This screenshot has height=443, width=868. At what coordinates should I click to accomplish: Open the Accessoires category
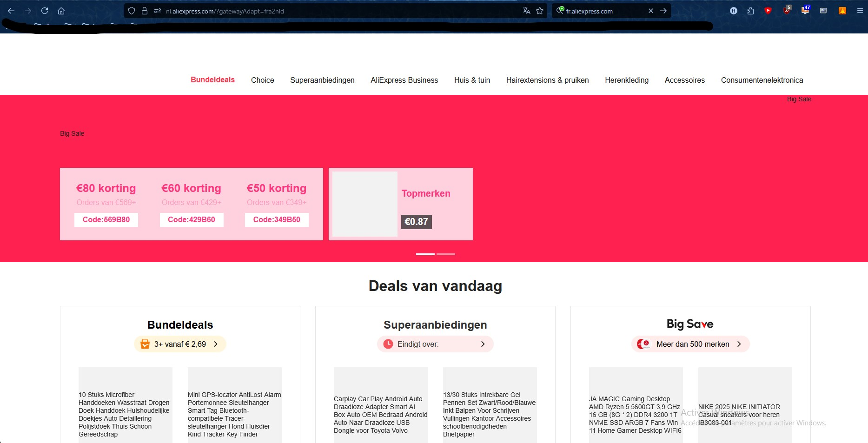tap(684, 80)
